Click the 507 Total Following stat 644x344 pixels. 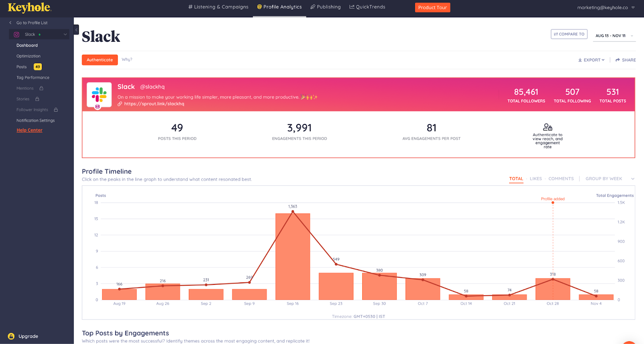click(572, 96)
